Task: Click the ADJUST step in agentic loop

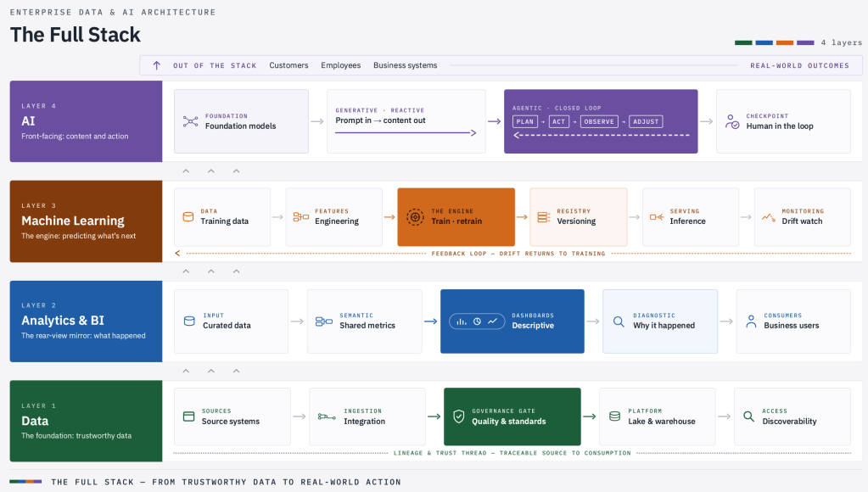Action: [x=646, y=121]
